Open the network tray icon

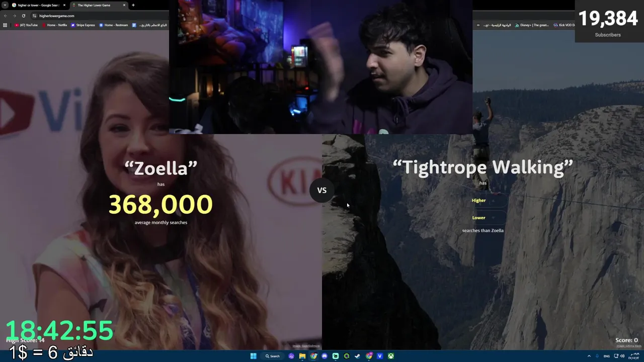point(616,356)
